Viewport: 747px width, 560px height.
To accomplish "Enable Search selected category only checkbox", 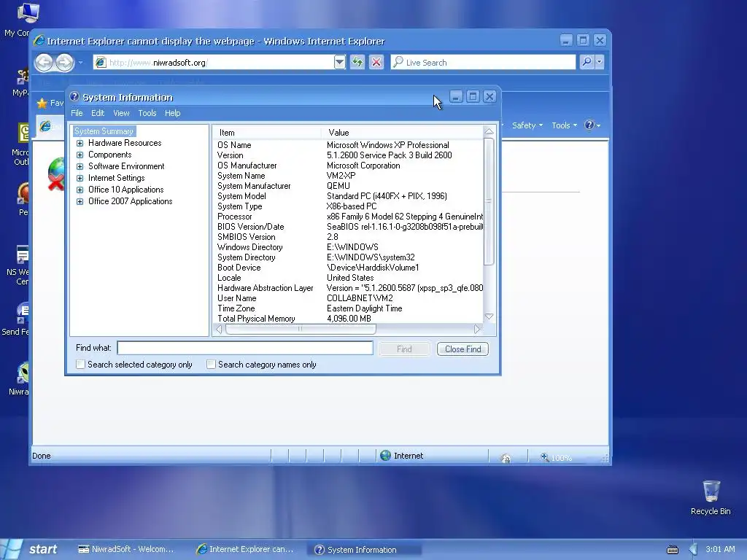I will 80,365.
